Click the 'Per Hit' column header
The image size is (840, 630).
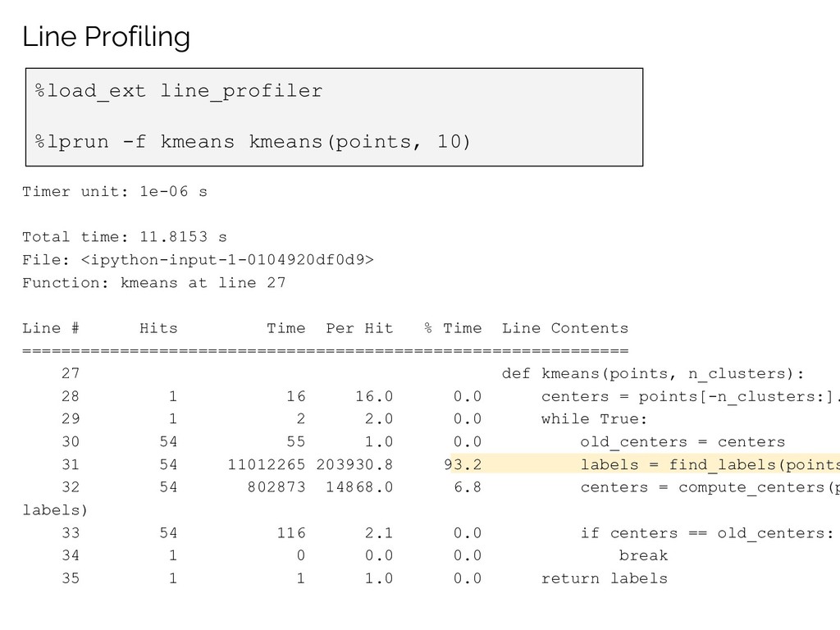pos(359,328)
